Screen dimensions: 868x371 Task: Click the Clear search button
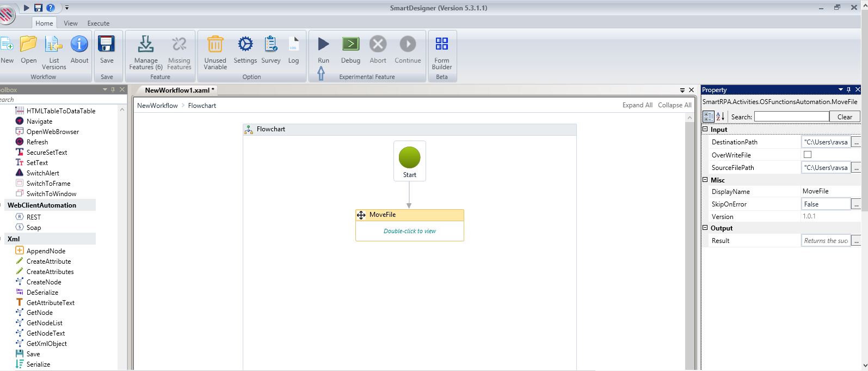[x=844, y=117]
